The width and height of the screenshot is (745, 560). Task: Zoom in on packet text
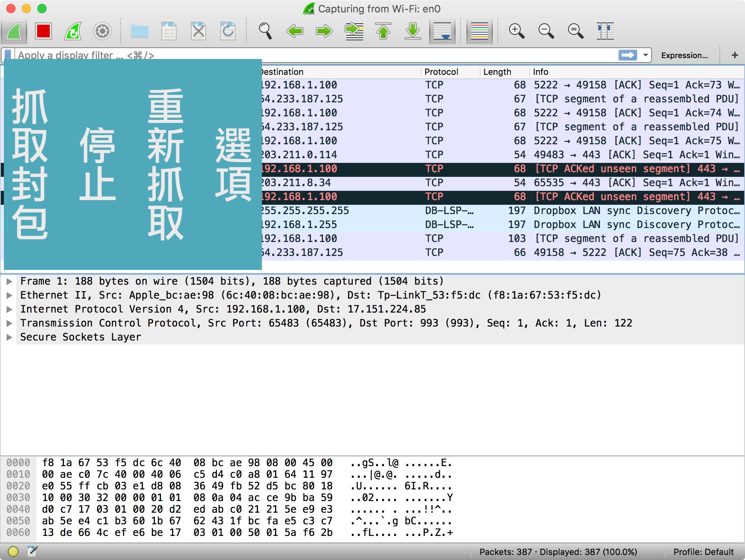coord(516,31)
